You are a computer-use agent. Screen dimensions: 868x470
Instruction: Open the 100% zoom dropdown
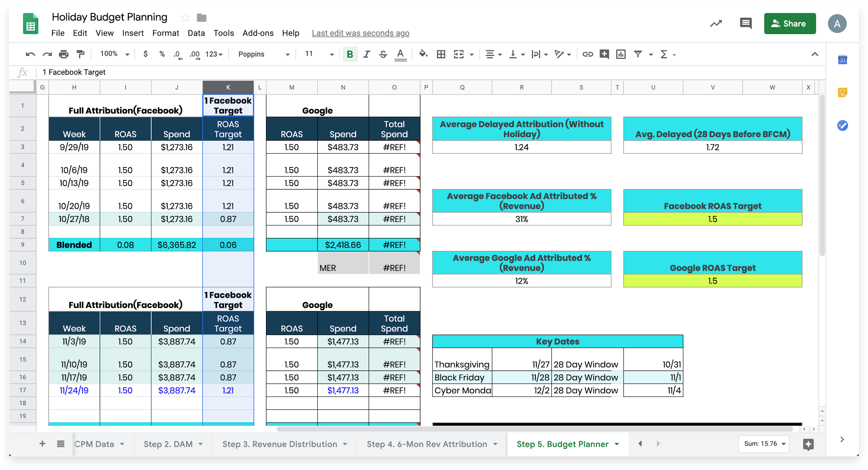pyautogui.click(x=115, y=54)
